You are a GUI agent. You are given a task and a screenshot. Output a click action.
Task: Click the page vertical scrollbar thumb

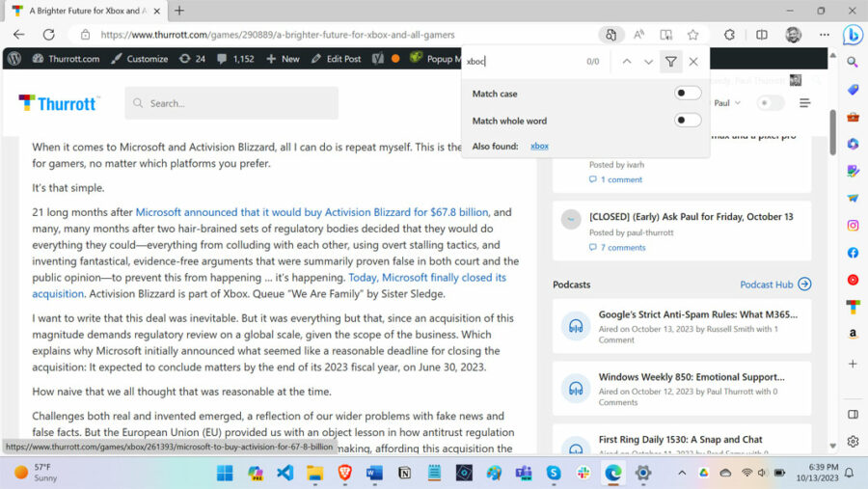point(833,132)
